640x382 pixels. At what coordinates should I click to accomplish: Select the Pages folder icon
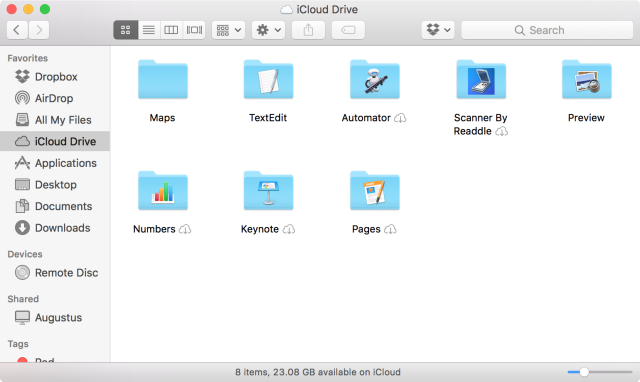pyautogui.click(x=375, y=191)
